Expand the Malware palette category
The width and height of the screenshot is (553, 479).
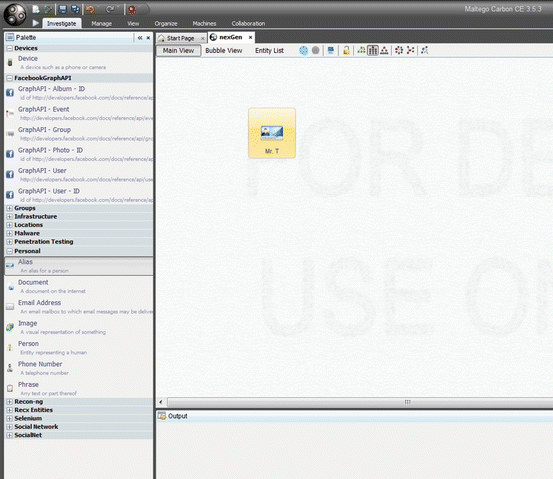pos(10,234)
